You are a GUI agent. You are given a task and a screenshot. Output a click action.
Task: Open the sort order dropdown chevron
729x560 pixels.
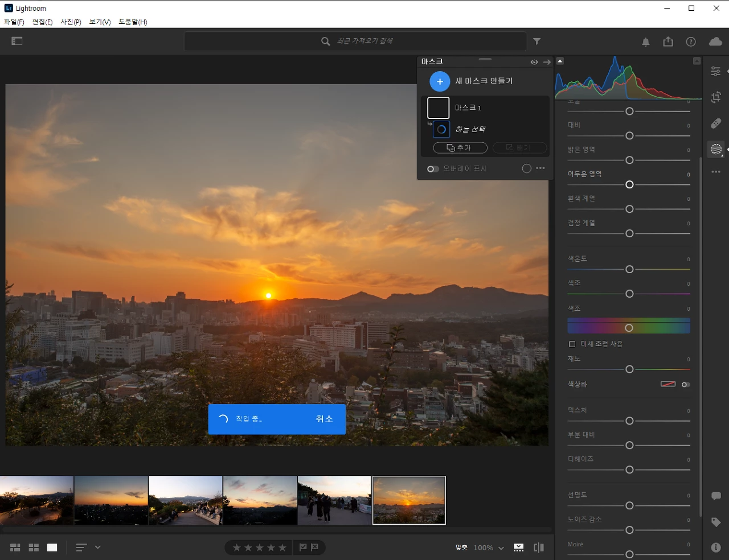[98, 547]
